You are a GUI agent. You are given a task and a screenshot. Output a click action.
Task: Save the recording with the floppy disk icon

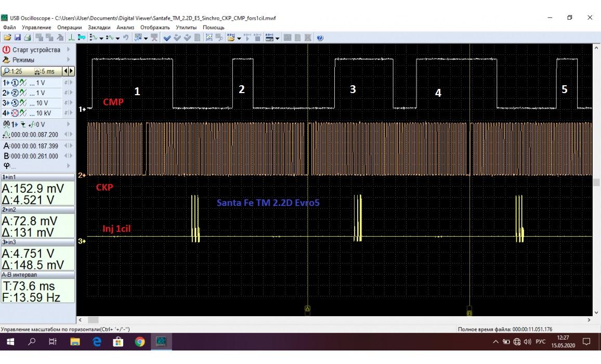18,37
